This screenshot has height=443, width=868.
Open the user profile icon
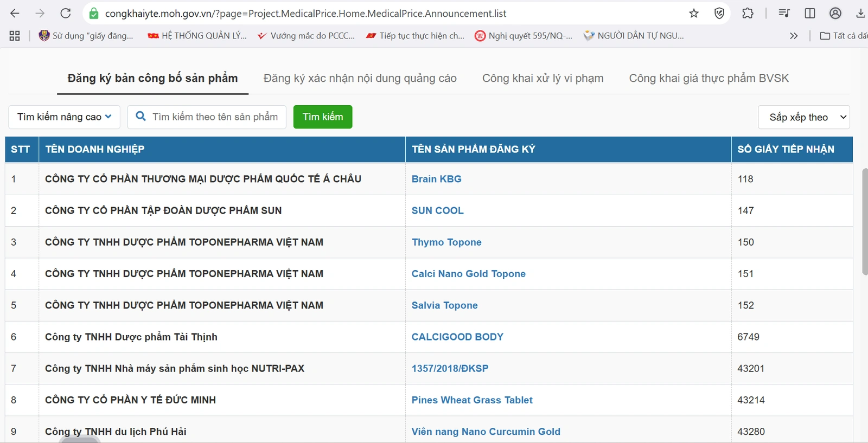pos(835,14)
